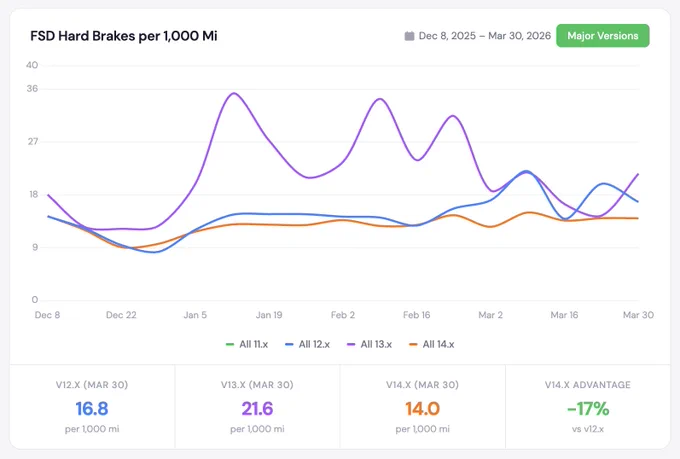Select the chart title FSD Hard Brakes per 1,000 Mi
This screenshot has height=459, width=680.
tap(124, 36)
